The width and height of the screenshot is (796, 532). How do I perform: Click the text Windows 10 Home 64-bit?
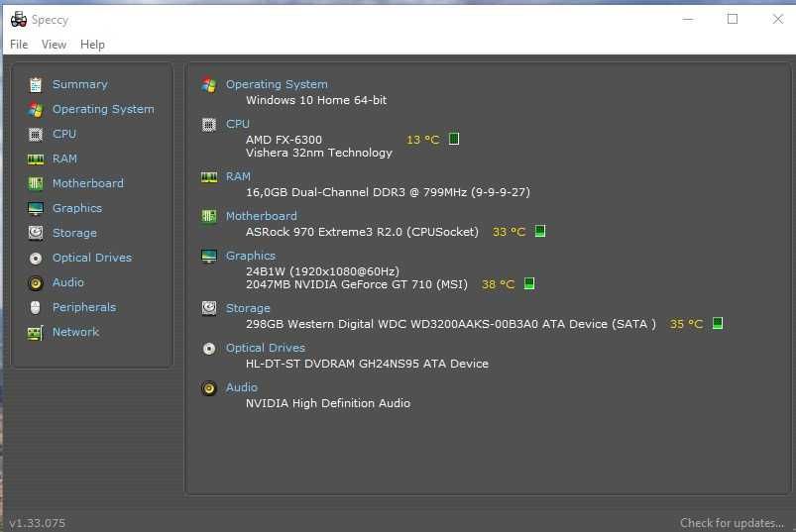[x=316, y=100]
